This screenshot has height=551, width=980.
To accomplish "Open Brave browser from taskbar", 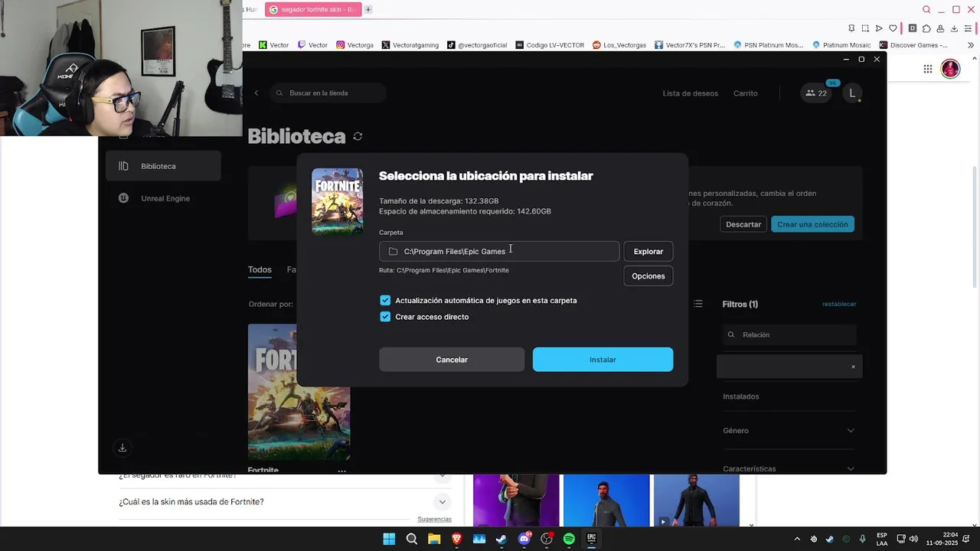I will click(x=456, y=539).
